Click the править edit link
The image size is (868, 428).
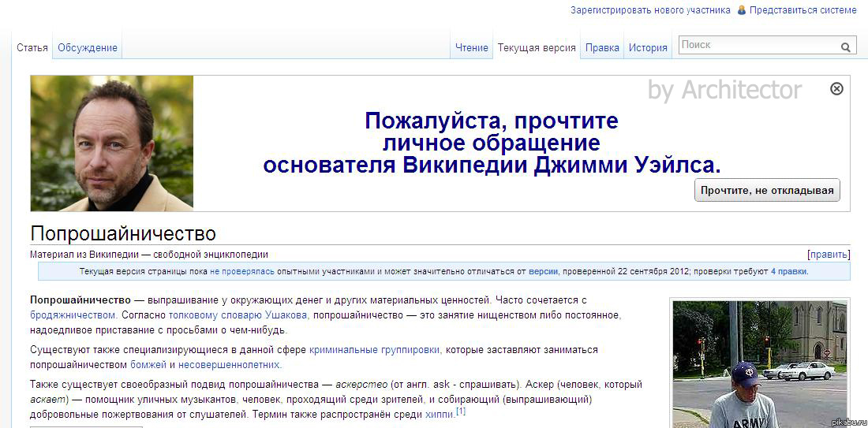tap(829, 255)
